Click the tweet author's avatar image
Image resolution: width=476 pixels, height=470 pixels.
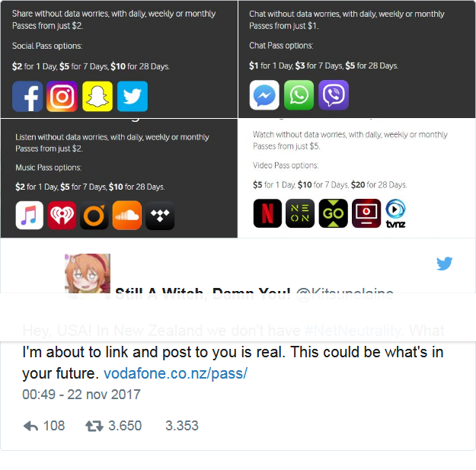(88, 273)
